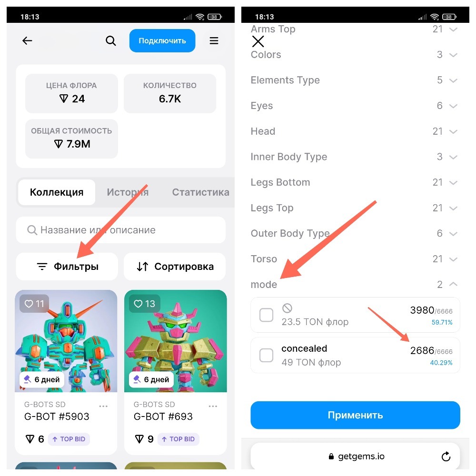The height and width of the screenshot is (476, 476).
Task: Focus the Название или описание search field
Action: [x=120, y=230]
